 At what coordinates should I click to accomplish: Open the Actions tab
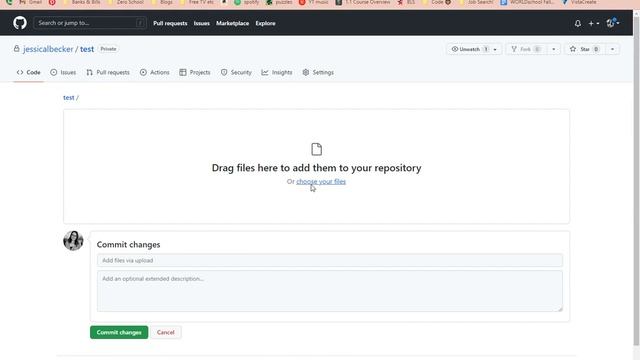point(155,72)
